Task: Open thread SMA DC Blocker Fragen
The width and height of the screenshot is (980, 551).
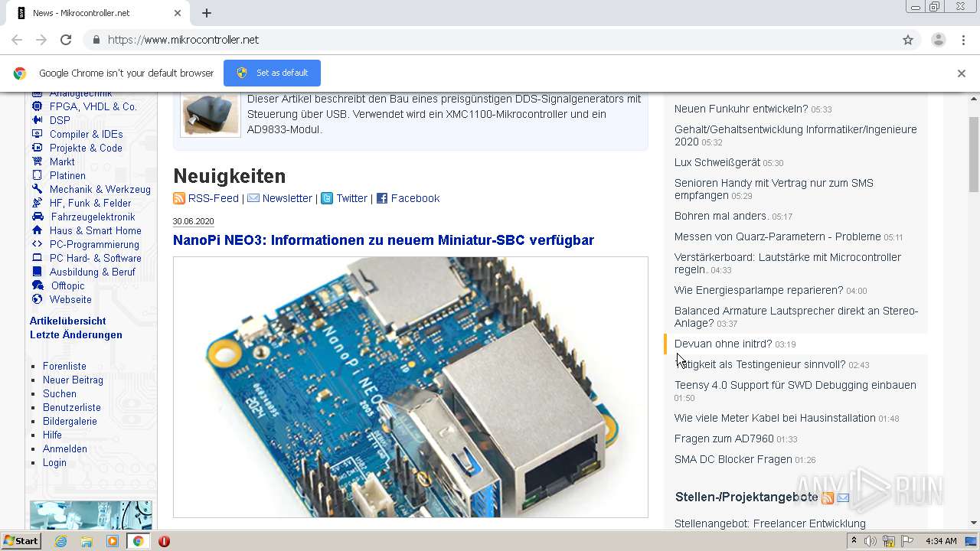Action: (x=733, y=459)
